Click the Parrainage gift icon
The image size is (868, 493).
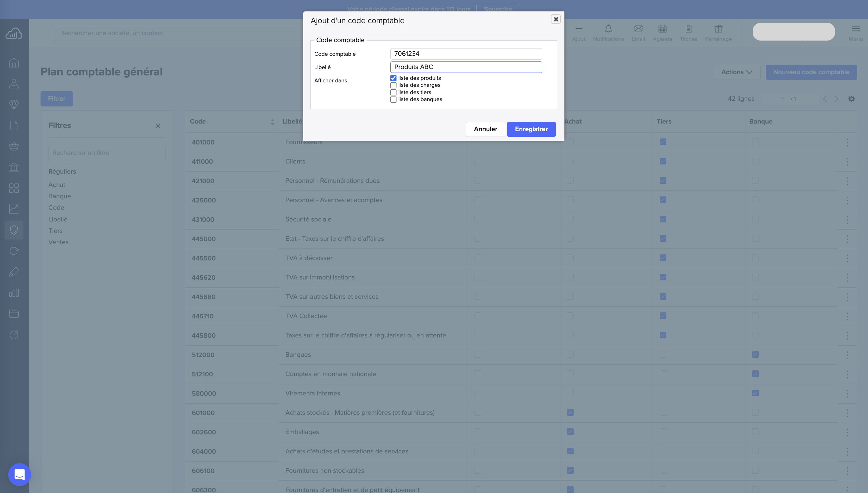click(718, 29)
